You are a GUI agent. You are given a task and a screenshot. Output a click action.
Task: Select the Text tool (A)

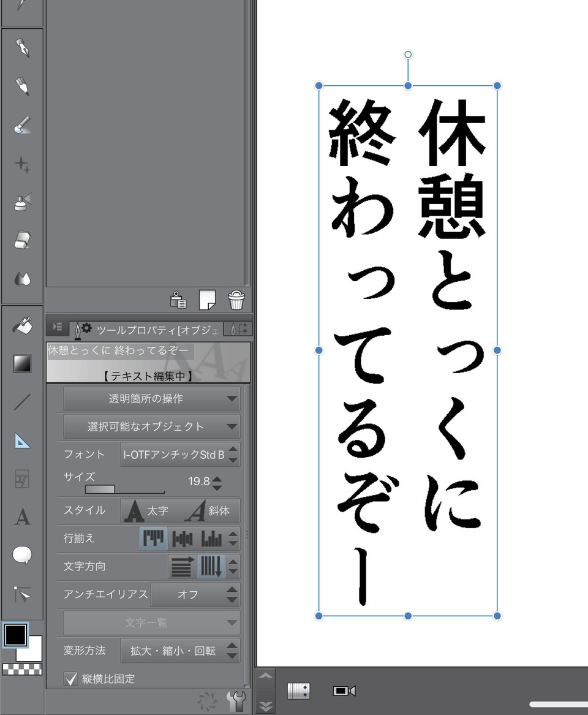[x=23, y=517]
